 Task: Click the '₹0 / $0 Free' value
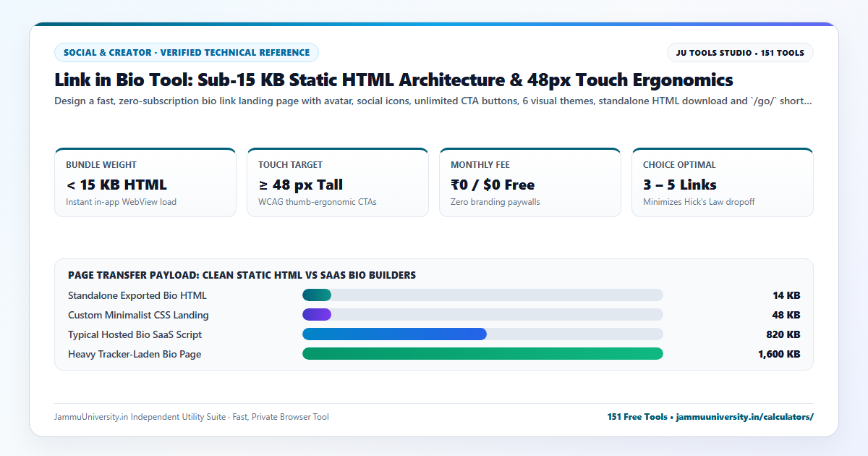click(x=493, y=185)
